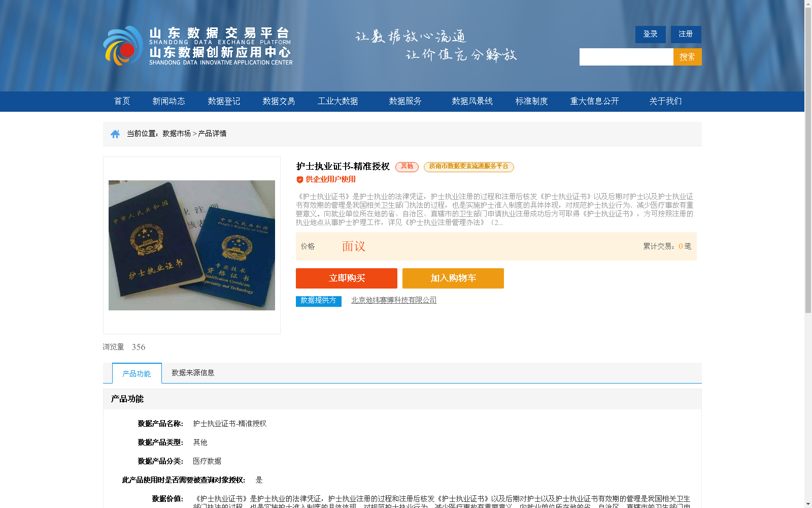Viewport: 812px width, 508px height.
Task: Click the orange 搜索 search button
Action: [x=688, y=57]
